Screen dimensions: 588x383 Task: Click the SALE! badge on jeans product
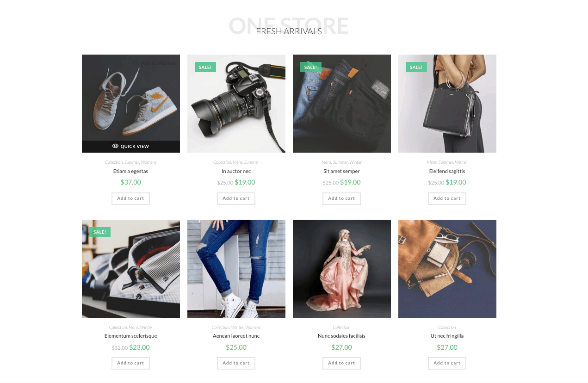coord(310,67)
